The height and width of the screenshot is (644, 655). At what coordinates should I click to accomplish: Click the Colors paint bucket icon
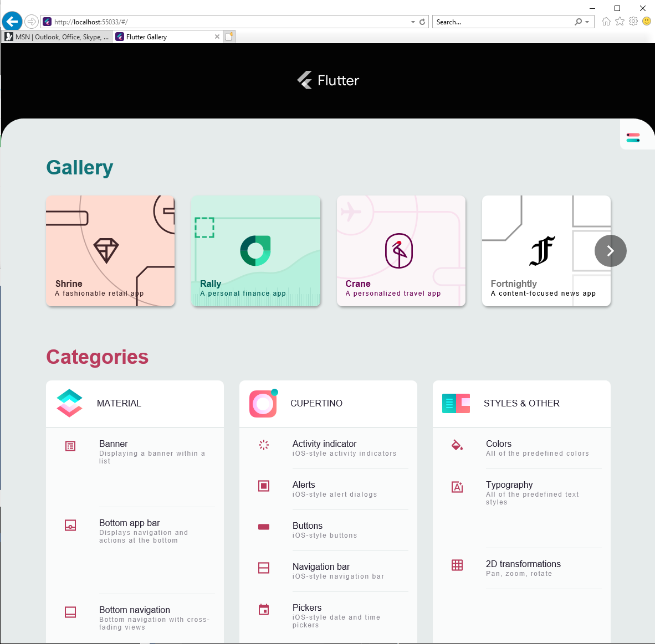click(457, 445)
